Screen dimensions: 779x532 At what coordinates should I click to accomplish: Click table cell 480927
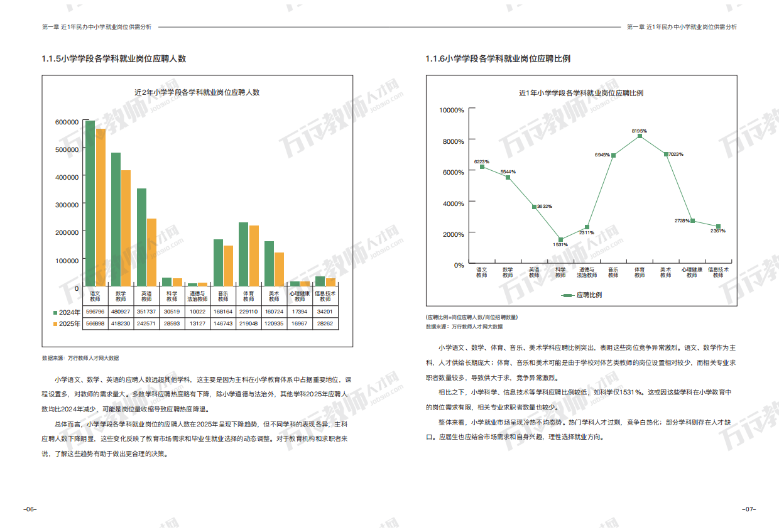coord(121,312)
